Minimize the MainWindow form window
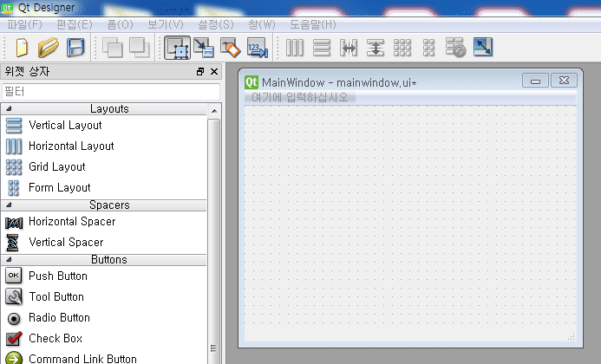Viewport: 601px width, 364px height. pos(535,81)
